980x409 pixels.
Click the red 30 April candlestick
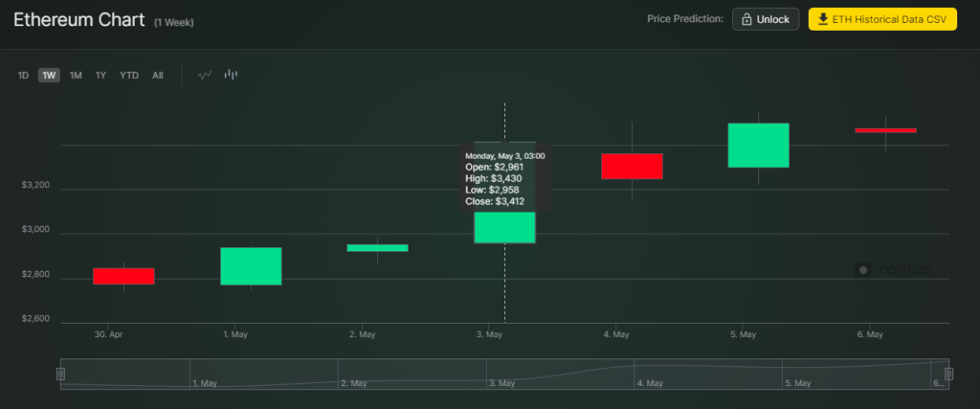coord(123,276)
